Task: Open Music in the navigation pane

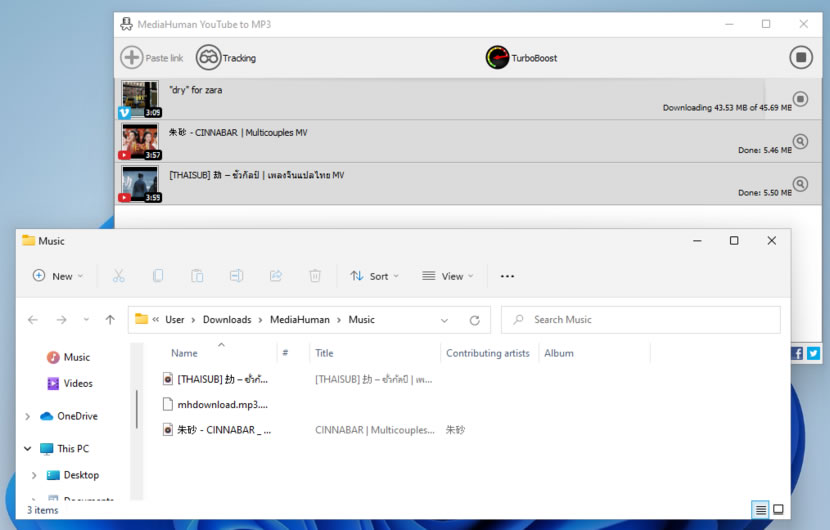Action: pyautogui.click(x=69, y=357)
